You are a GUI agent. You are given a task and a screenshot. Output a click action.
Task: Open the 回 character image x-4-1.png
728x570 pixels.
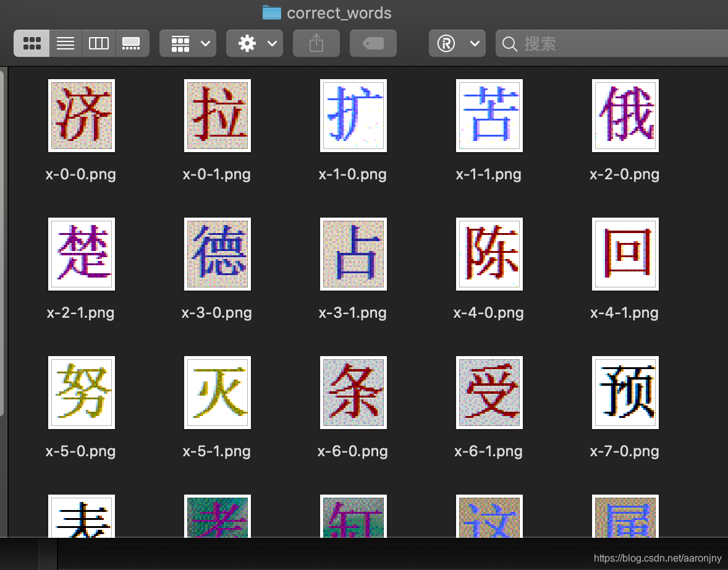pos(625,254)
